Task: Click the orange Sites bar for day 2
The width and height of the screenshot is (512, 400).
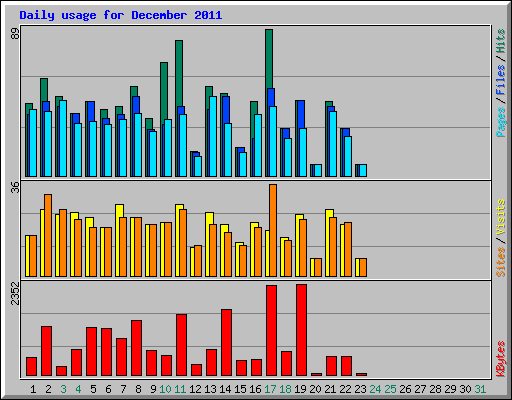Action: click(x=48, y=235)
